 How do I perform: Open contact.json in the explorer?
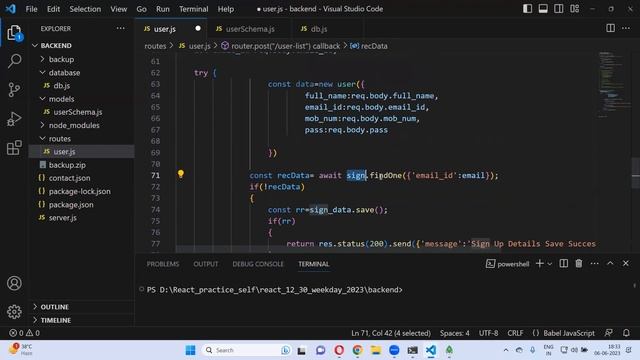(69, 178)
